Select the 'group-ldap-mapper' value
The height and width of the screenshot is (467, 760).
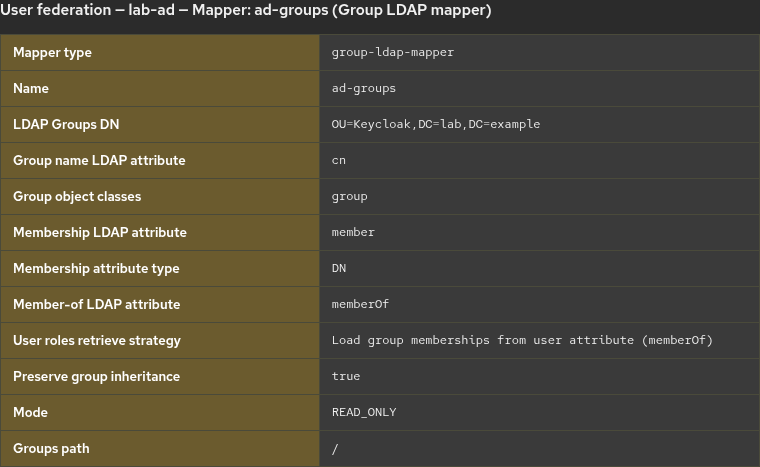393,52
